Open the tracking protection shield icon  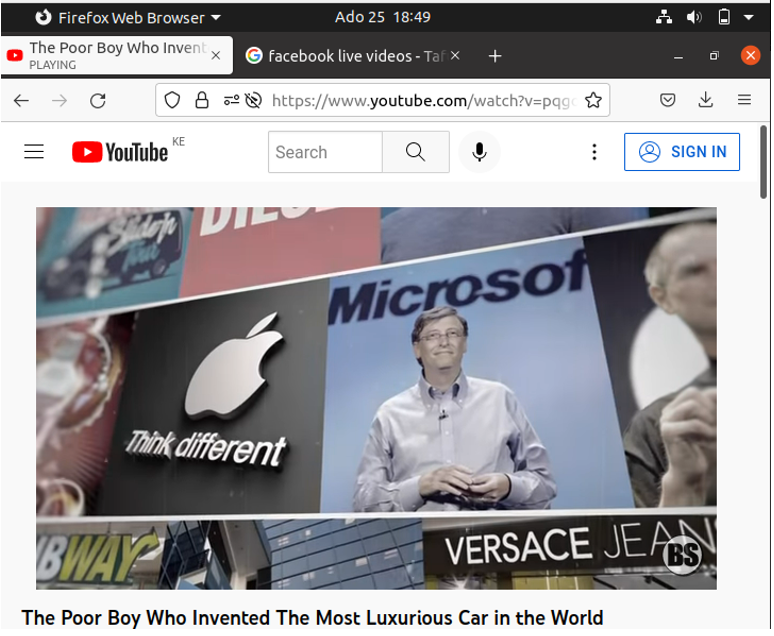click(172, 100)
